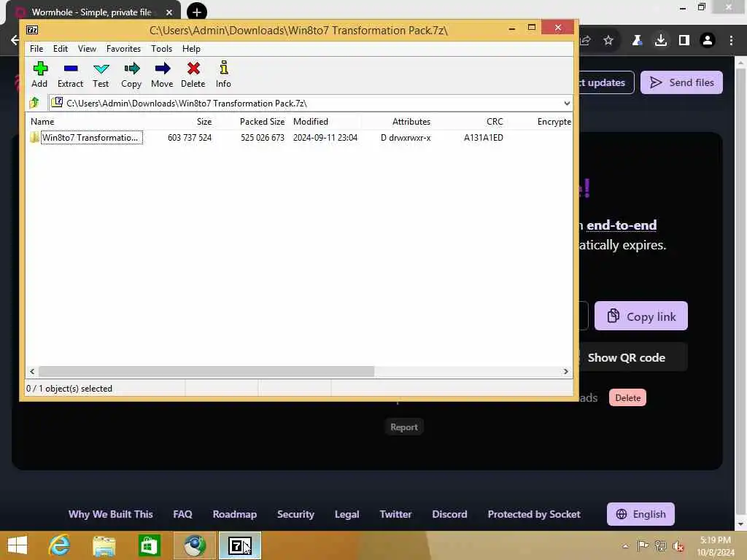Open the File menu

[36, 49]
